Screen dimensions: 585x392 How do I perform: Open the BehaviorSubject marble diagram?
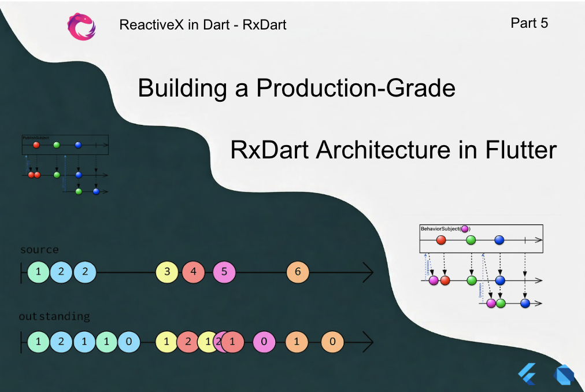point(481,266)
